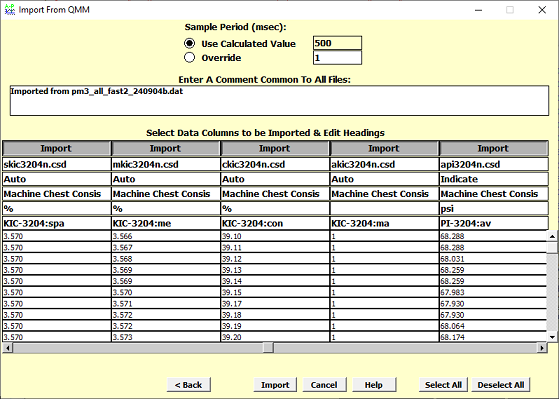Minimize the Import From QMM window
The width and height of the screenshot is (559, 399).
click(x=478, y=10)
